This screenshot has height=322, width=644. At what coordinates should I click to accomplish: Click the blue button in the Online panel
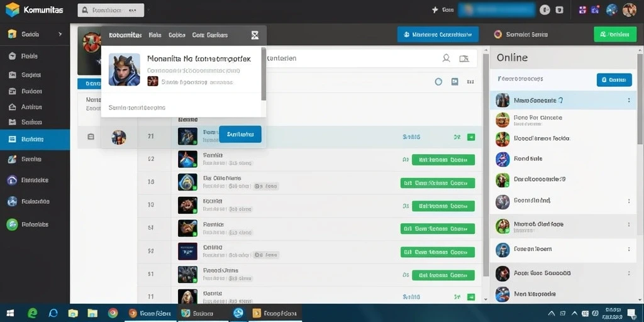click(614, 80)
